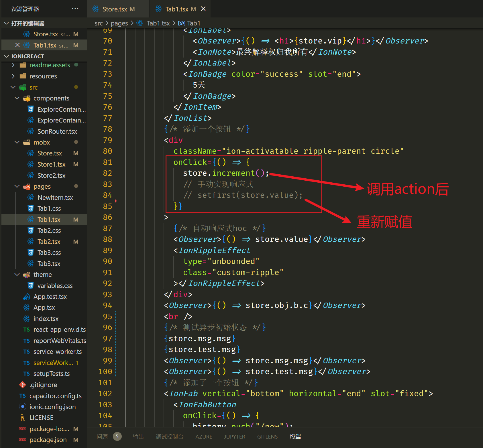Open the JUPYTER panel tab

[235, 437]
